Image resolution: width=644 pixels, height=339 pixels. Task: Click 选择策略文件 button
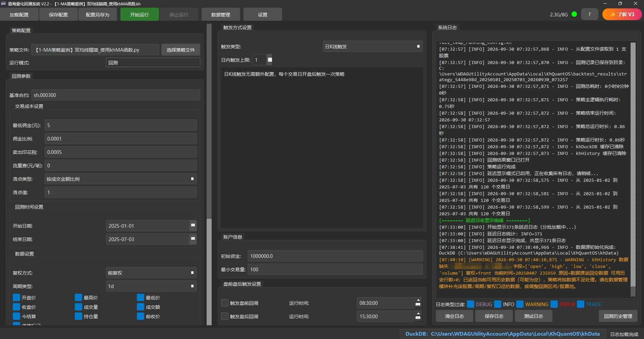[x=181, y=50]
